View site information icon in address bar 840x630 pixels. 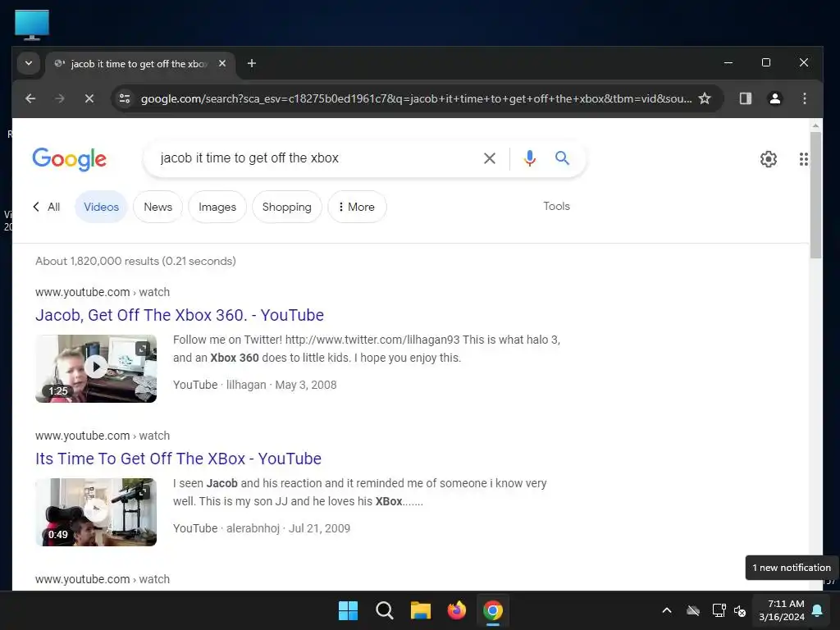[125, 98]
